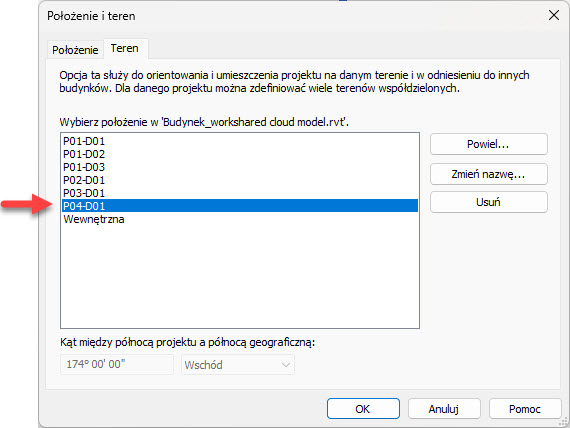
Task: Choose the P03-D01 site entry
Action: point(240,193)
